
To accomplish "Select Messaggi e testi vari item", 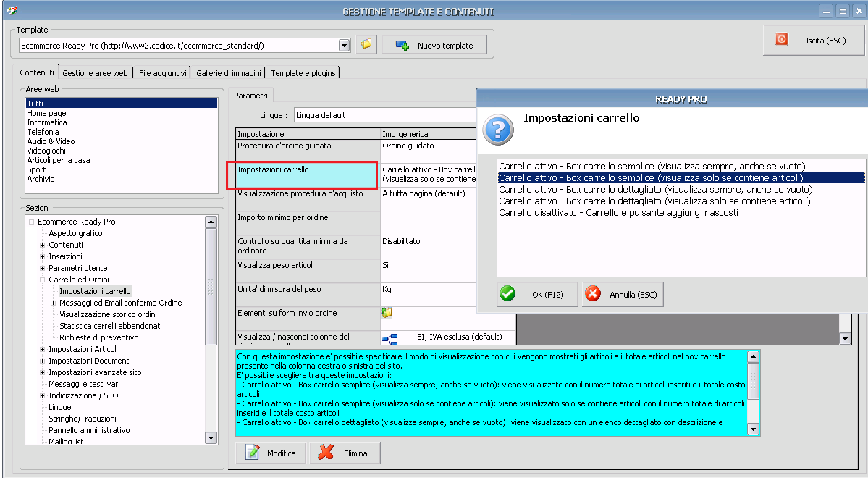I will pos(84,384).
